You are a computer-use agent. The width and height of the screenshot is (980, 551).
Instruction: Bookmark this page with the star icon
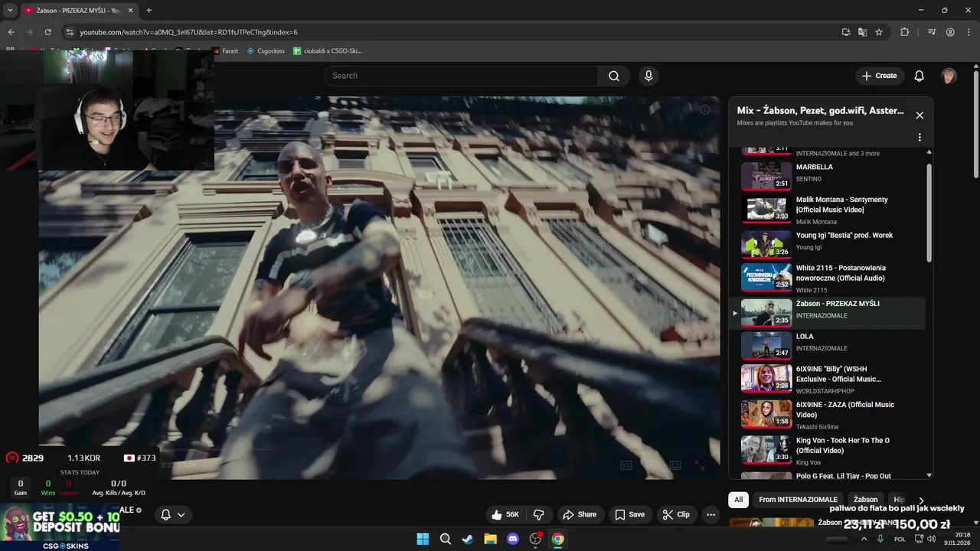pos(879,32)
